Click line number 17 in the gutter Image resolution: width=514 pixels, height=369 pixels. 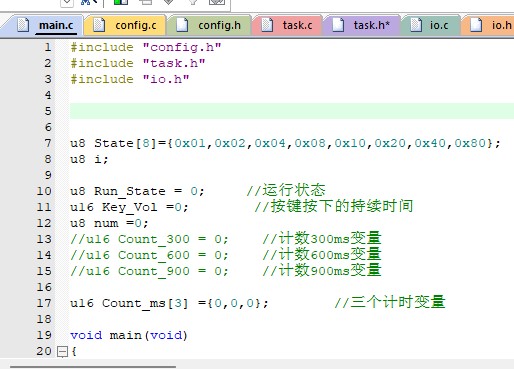(x=44, y=303)
